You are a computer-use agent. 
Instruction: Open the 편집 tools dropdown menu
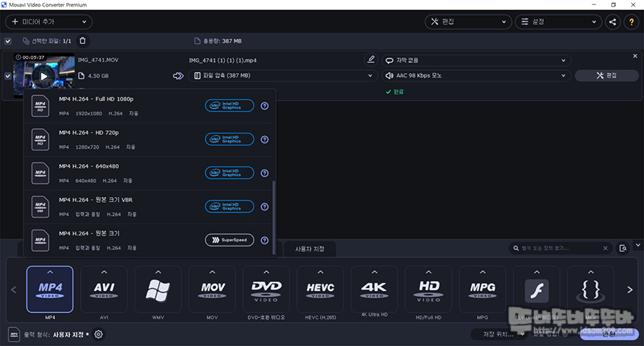(x=468, y=21)
